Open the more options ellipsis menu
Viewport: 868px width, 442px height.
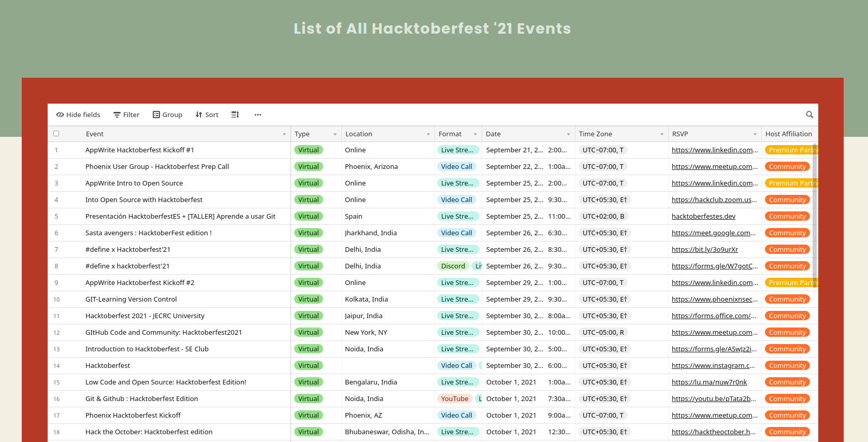coord(258,115)
